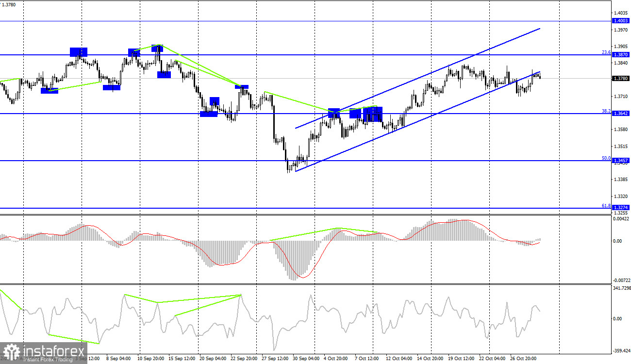Click the MACD panel zero level 0.00
Viewport: 631px width, 364px height.
618,241
